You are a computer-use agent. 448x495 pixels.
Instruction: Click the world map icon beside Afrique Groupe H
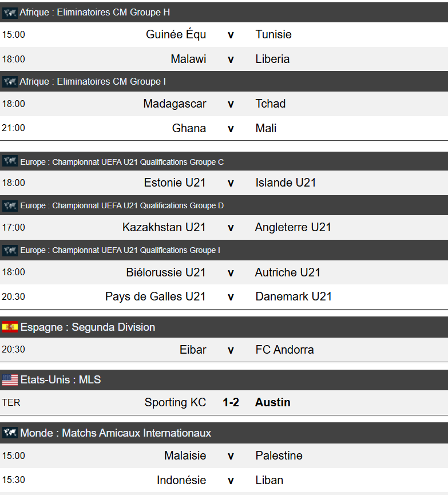10,13
